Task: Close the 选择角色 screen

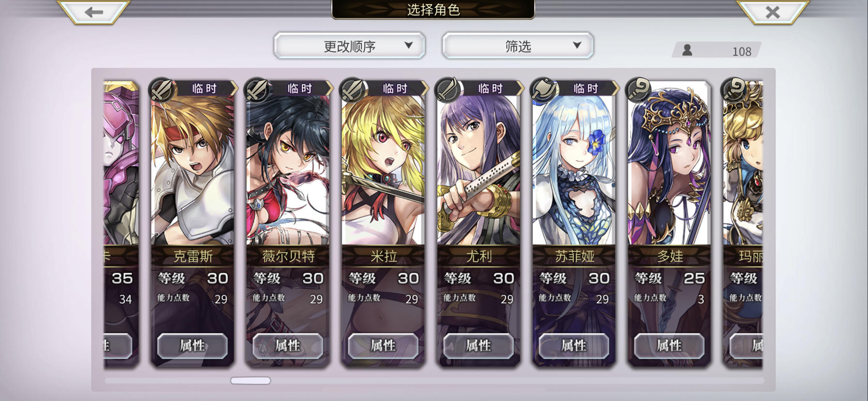Action: (x=773, y=12)
